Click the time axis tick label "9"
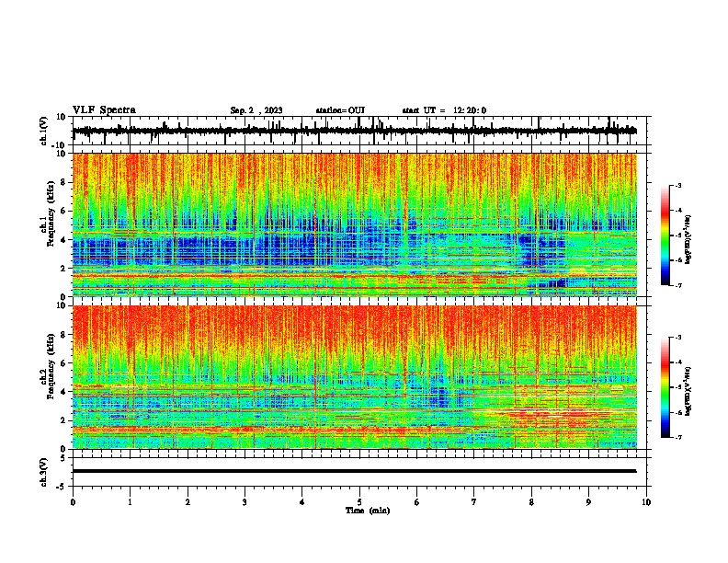The height and width of the screenshot is (563, 728). [x=588, y=502]
